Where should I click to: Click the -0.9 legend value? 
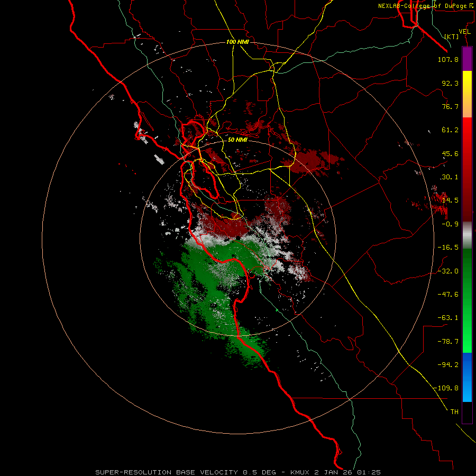pos(450,224)
